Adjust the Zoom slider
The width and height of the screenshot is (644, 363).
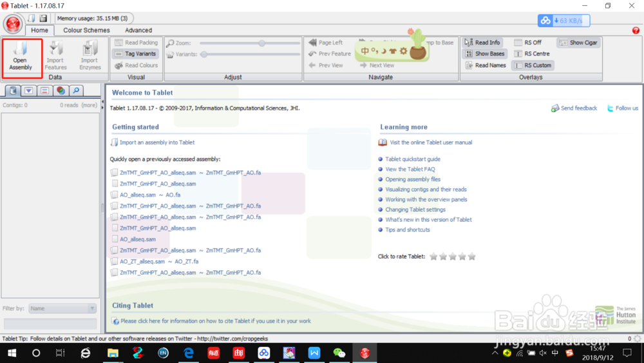pos(261,43)
